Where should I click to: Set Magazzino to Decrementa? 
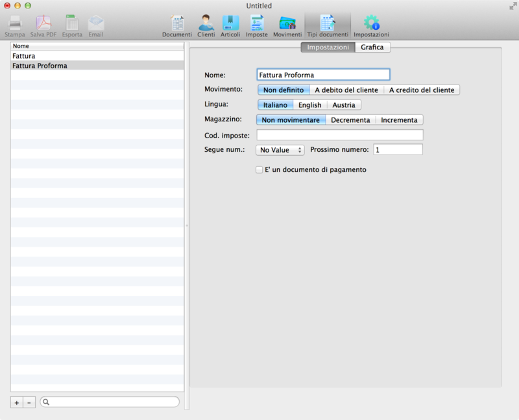pos(350,120)
